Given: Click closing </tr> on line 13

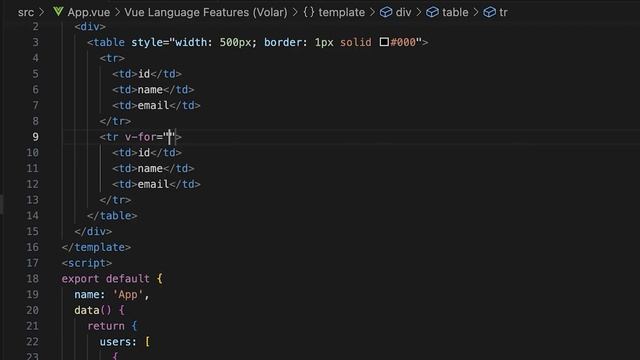Looking at the screenshot, I should click(x=116, y=200).
